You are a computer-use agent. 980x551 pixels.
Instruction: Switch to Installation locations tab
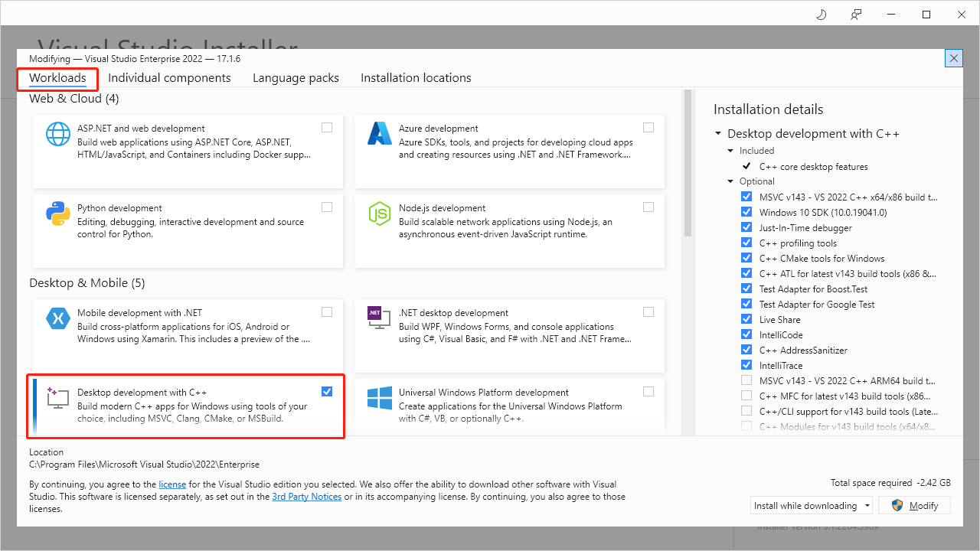pos(416,78)
